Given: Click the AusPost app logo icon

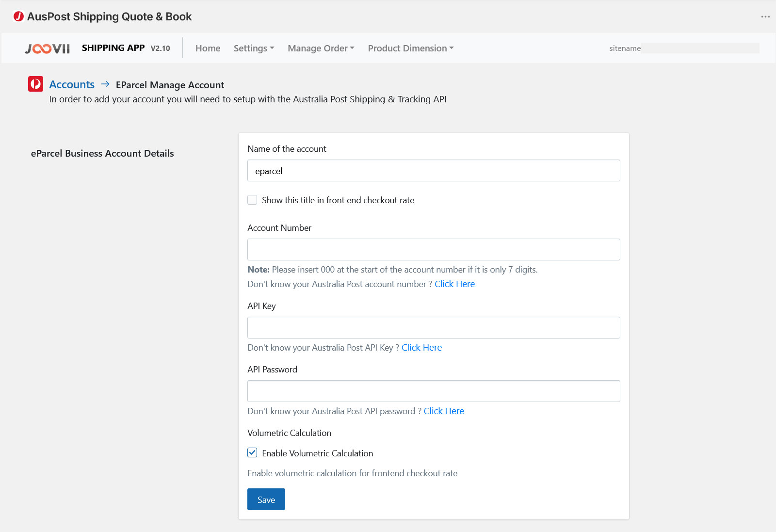Looking at the screenshot, I should click(x=18, y=16).
